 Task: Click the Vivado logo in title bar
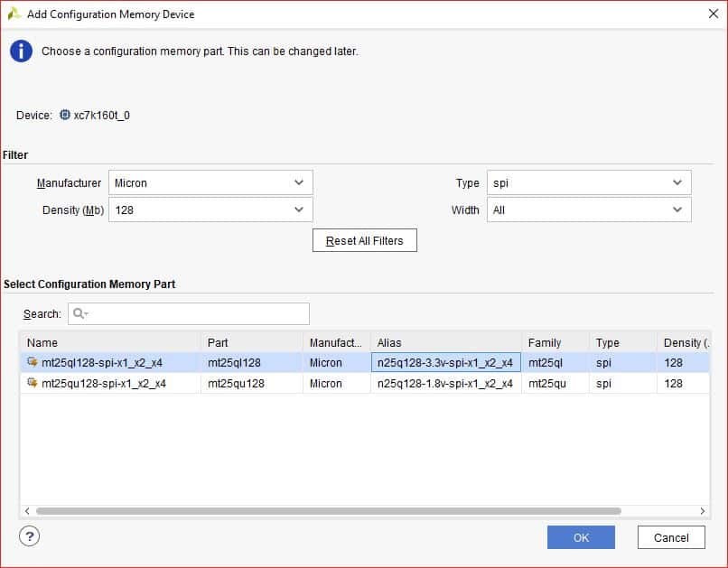pyautogui.click(x=14, y=14)
